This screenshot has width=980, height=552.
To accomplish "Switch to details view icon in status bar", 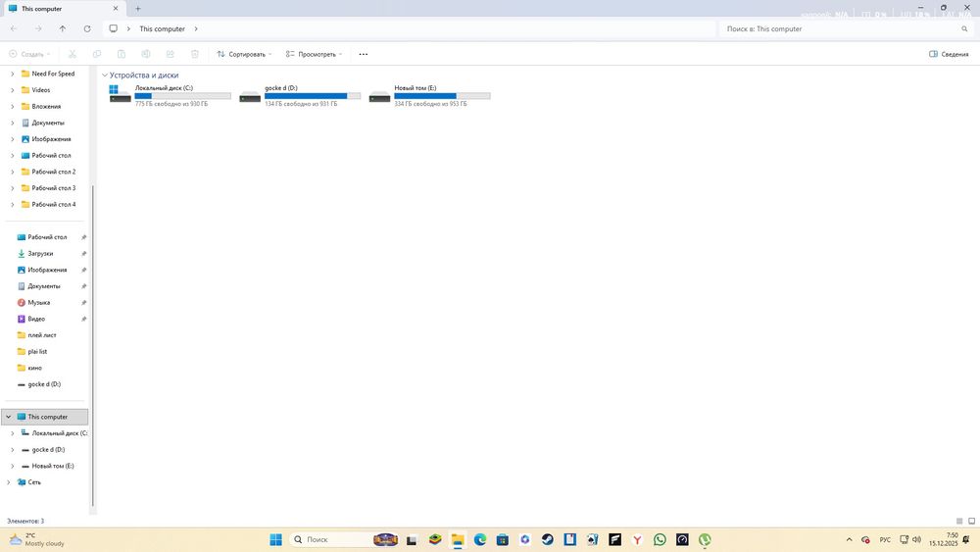I will click(x=959, y=521).
